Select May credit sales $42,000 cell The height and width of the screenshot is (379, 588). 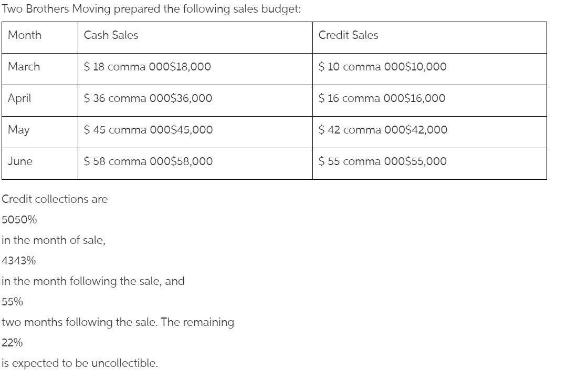coord(429,132)
